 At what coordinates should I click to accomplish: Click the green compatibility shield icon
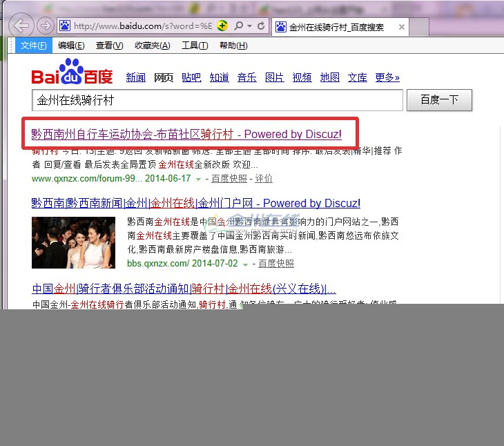222,26
